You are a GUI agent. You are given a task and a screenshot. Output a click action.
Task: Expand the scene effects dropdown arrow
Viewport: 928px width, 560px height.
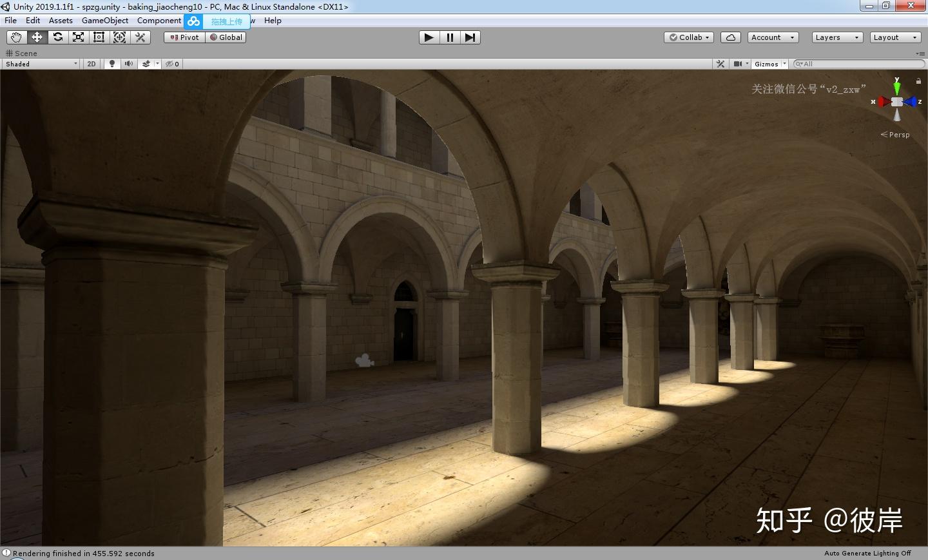point(157,64)
